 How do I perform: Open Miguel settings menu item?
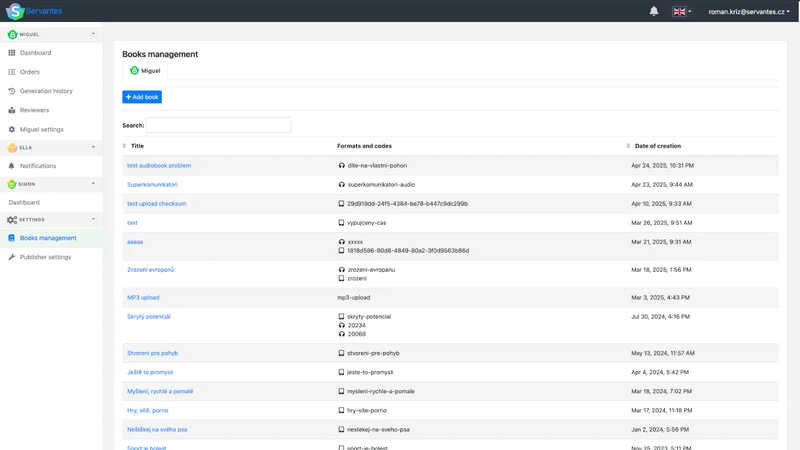coord(41,130)
